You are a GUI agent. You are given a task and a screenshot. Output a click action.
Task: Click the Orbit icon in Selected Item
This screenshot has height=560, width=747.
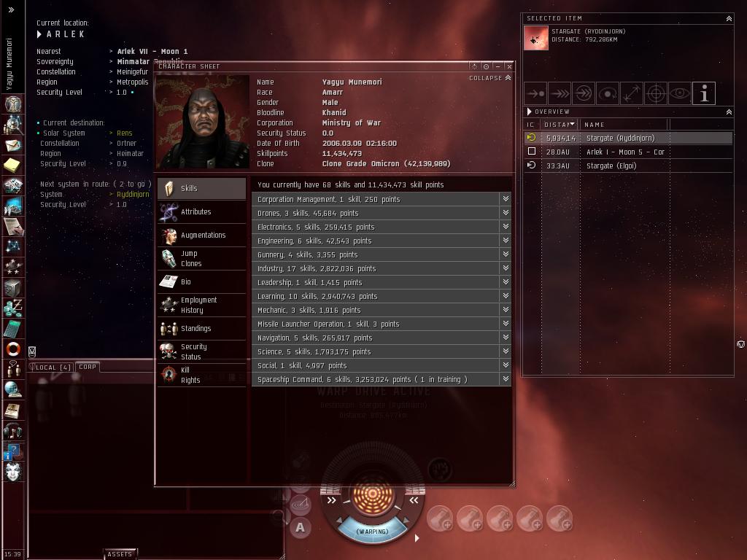coord(608,93)
